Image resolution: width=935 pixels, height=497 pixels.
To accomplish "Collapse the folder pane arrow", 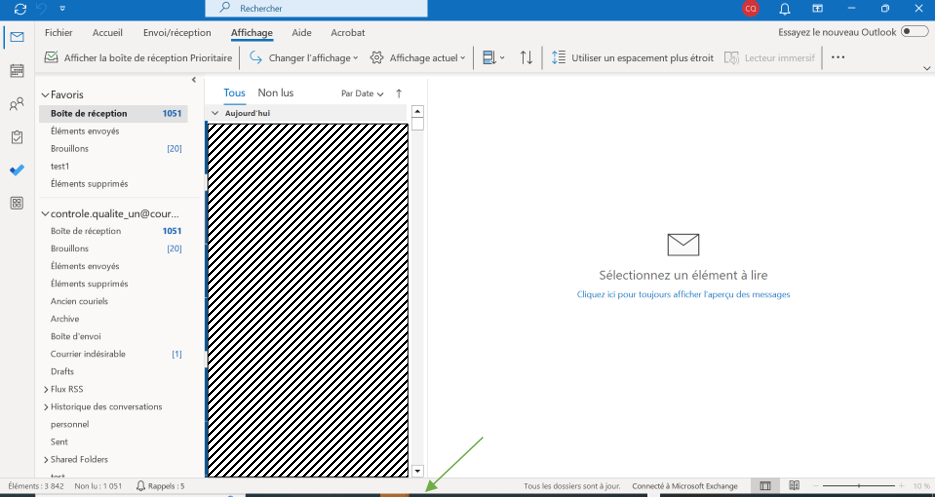I will (194, 80).
